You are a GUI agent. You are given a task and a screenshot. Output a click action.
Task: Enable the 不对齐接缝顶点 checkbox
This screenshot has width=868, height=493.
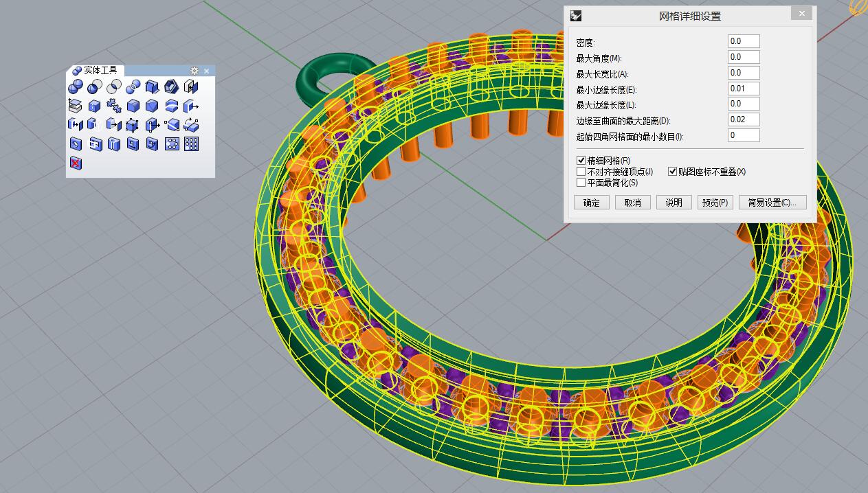coord(581,172)
